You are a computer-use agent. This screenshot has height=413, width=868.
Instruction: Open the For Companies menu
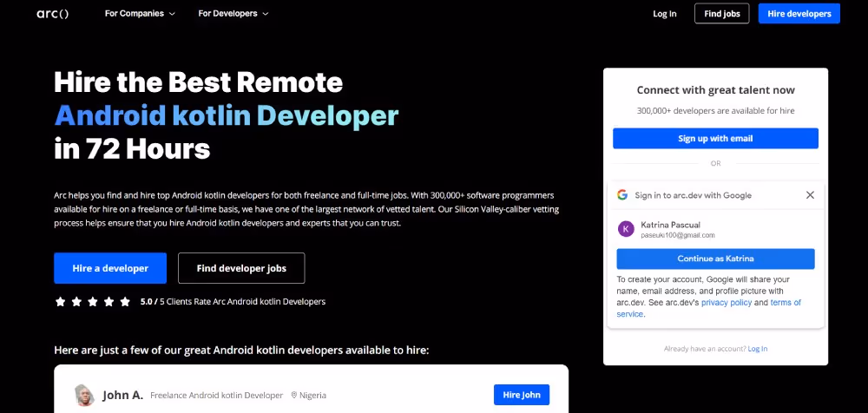pos(140,13)
